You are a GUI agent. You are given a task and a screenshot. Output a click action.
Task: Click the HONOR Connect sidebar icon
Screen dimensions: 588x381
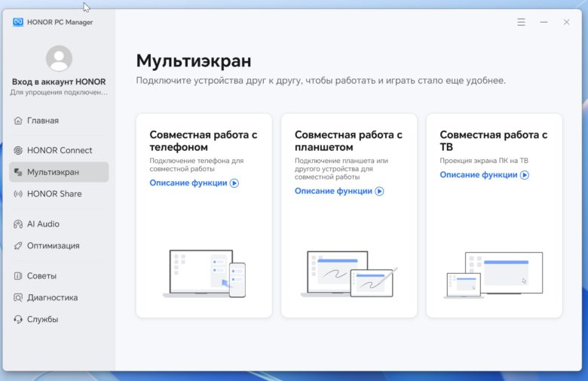point(17,150)
